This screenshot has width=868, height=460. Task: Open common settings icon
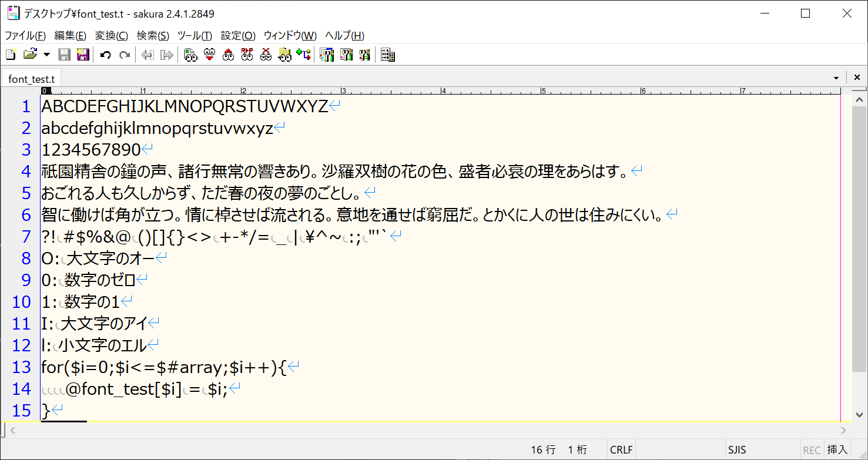pos(364,55)
